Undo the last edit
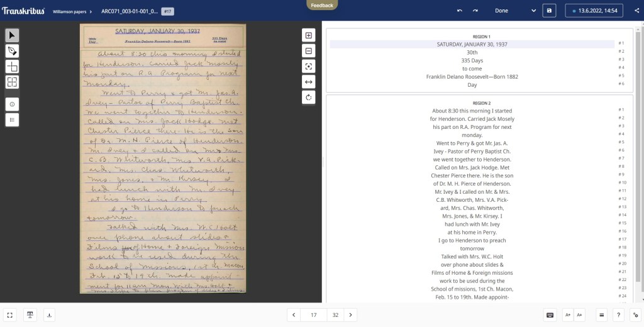644x327 pixels. (460, 11)
